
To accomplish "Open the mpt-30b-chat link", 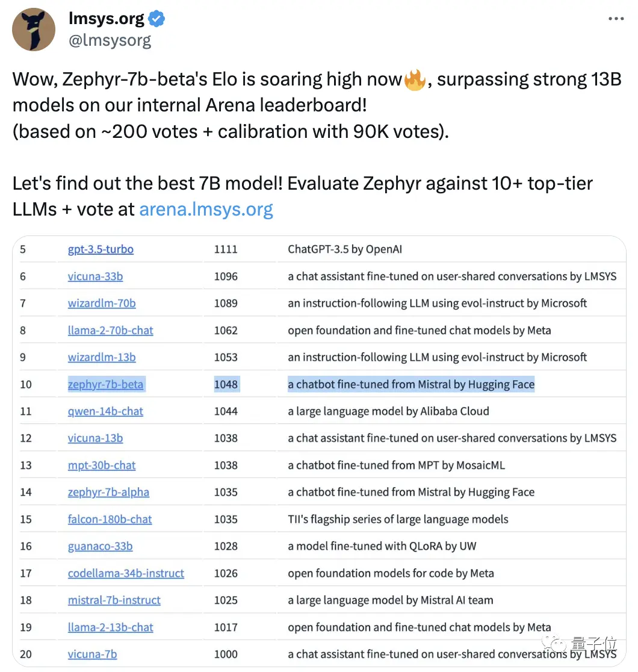I will coord(102,465).
